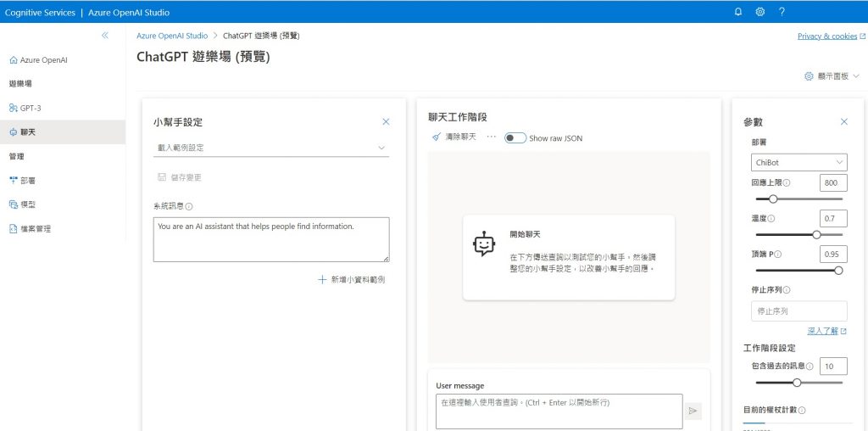Adjust the 溫度 temperature slider
This screenshot has width=868, height=431.
click(x=798, y=235)
